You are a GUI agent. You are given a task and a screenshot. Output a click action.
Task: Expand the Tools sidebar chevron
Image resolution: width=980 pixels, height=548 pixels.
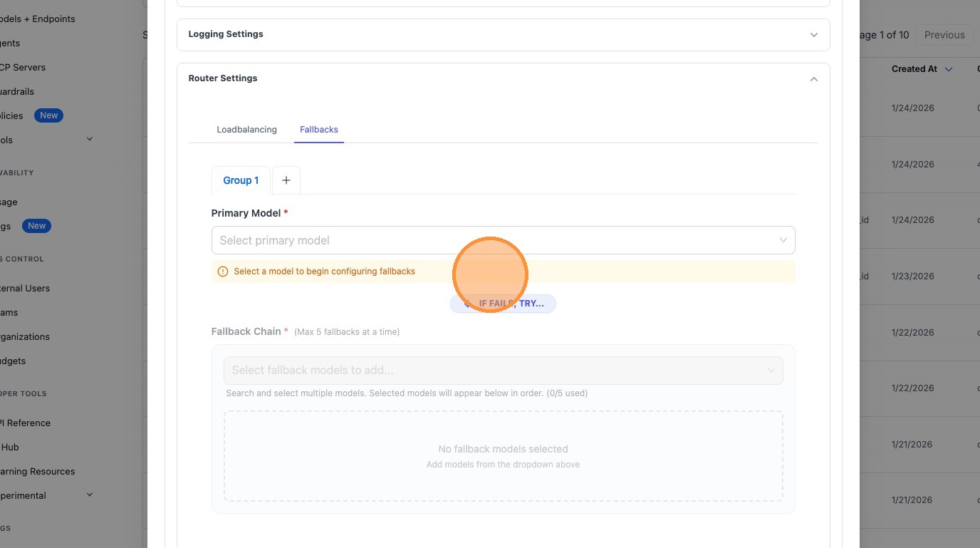(x=90, y=139)
